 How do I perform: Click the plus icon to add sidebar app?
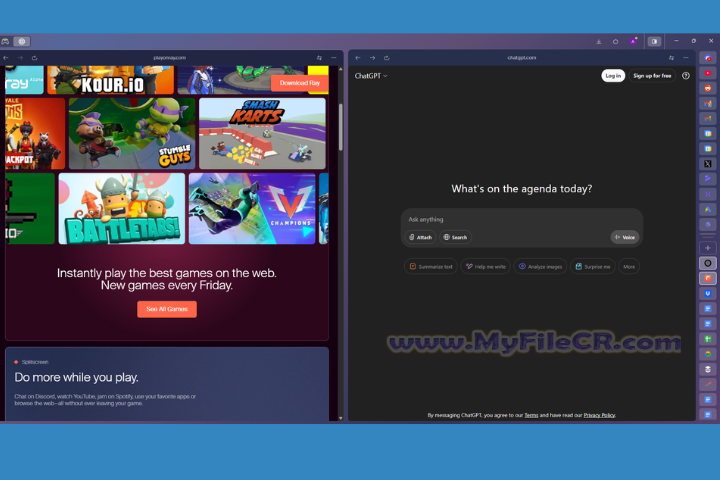point(708,248)
